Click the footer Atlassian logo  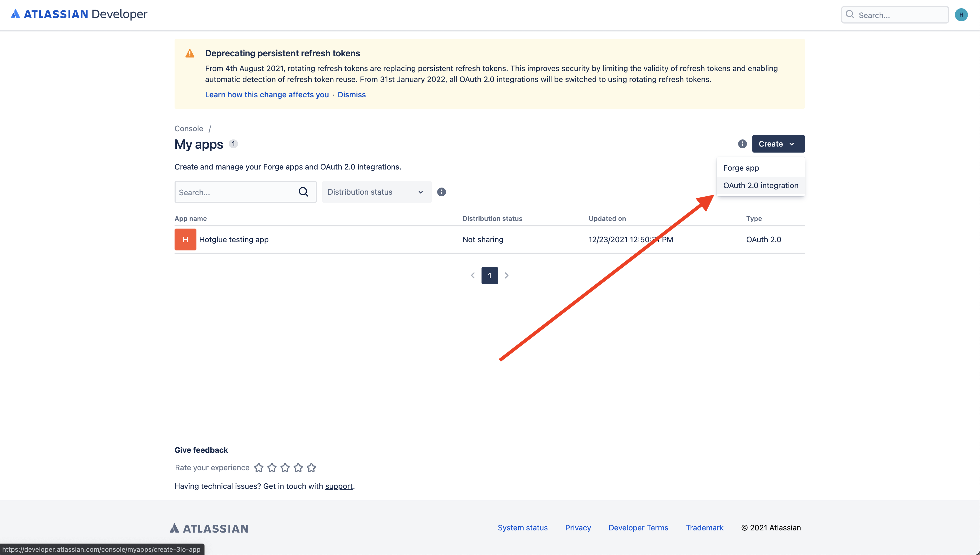point(209,528)
